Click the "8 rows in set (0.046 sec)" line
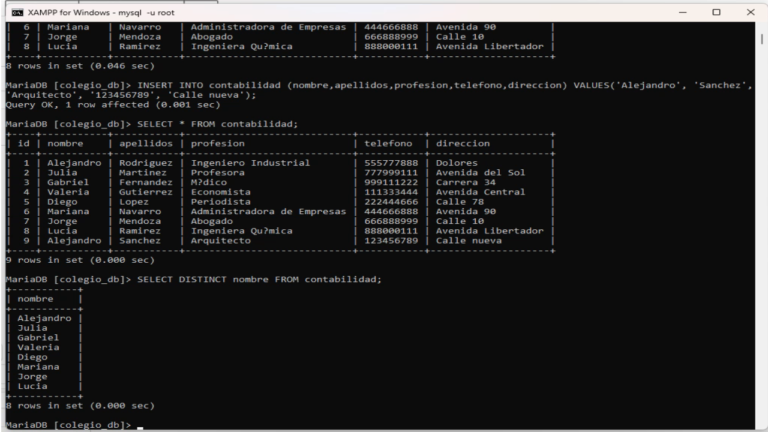The height and width of the screenshot is (432, 768). coord(80,66)
